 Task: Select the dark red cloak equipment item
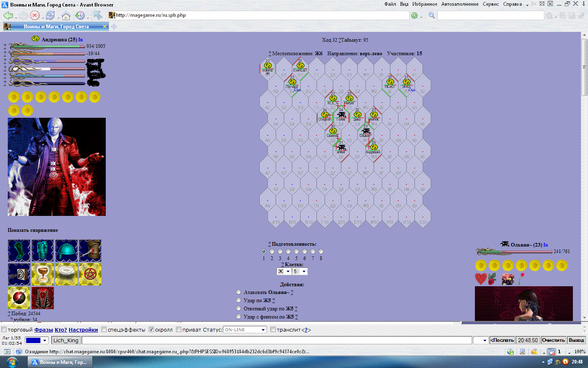(42, 298)
